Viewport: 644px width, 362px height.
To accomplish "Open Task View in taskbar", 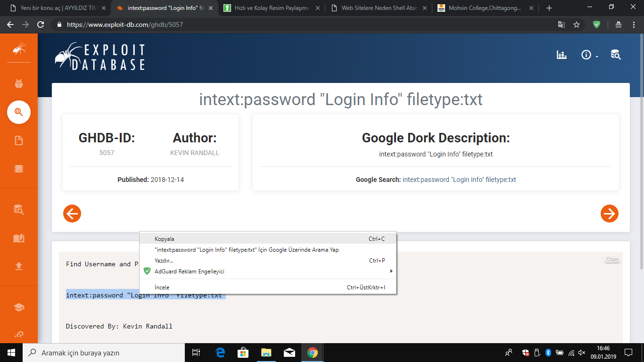I will click(x=196, y=353).
